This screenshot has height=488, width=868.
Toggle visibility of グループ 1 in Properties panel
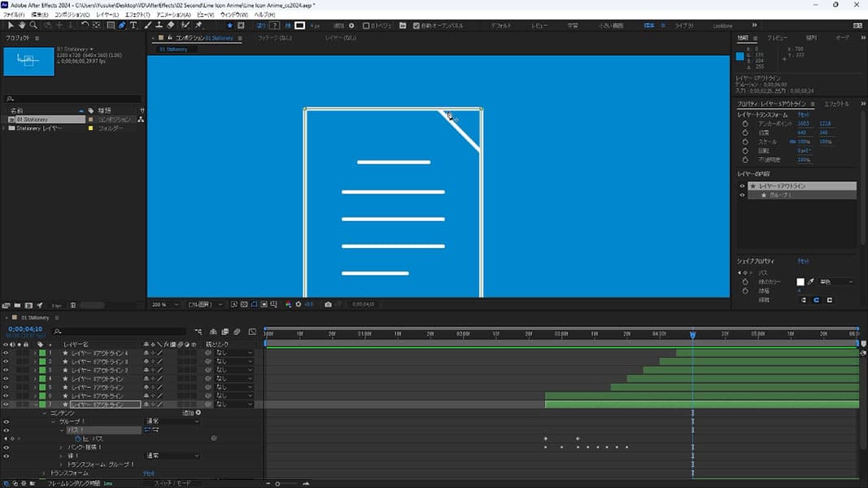click(742, 195)
